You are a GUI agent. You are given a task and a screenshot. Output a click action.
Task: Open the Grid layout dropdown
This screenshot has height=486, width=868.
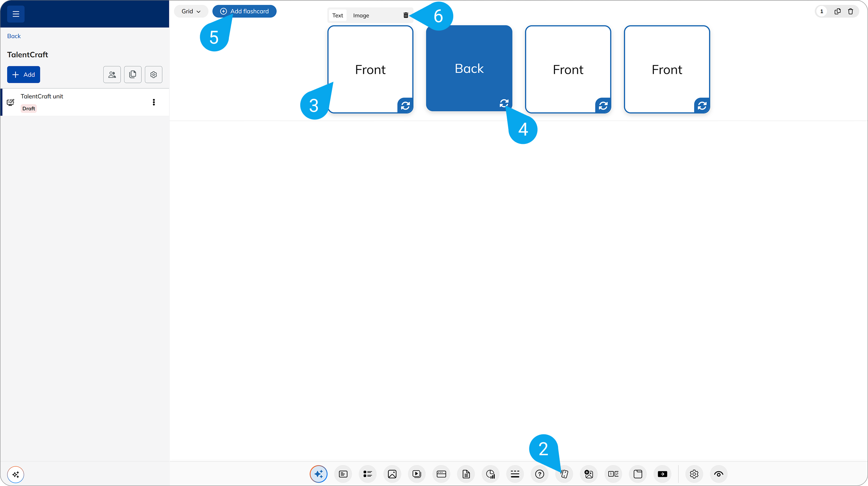[191, 11]
